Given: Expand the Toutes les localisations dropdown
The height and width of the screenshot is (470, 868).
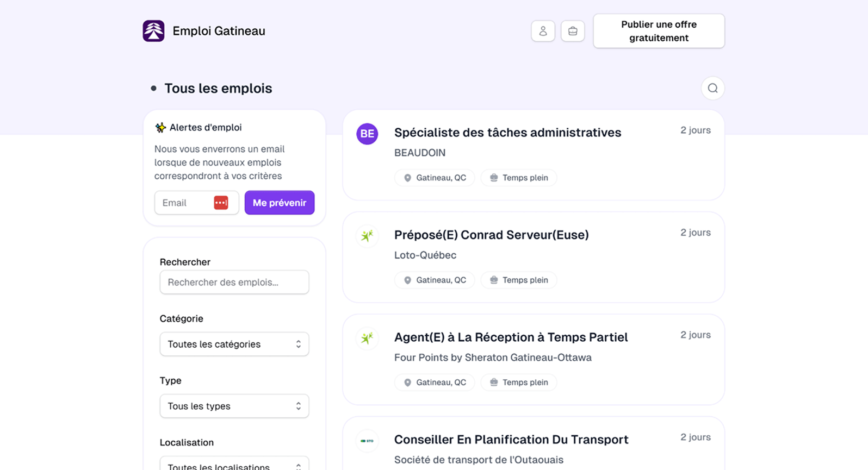Looking at the screenshot, I should click(234, 465).
